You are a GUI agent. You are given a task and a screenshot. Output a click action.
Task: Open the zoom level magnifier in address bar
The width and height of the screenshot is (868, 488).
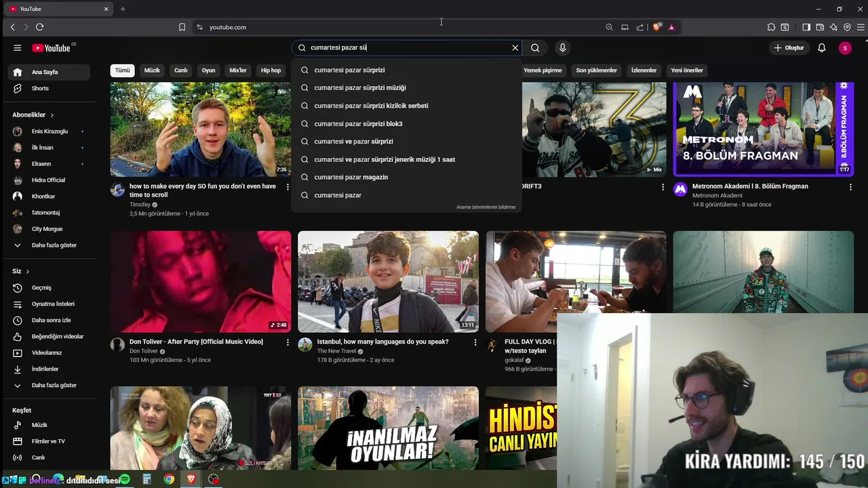(x=609, y=27)
